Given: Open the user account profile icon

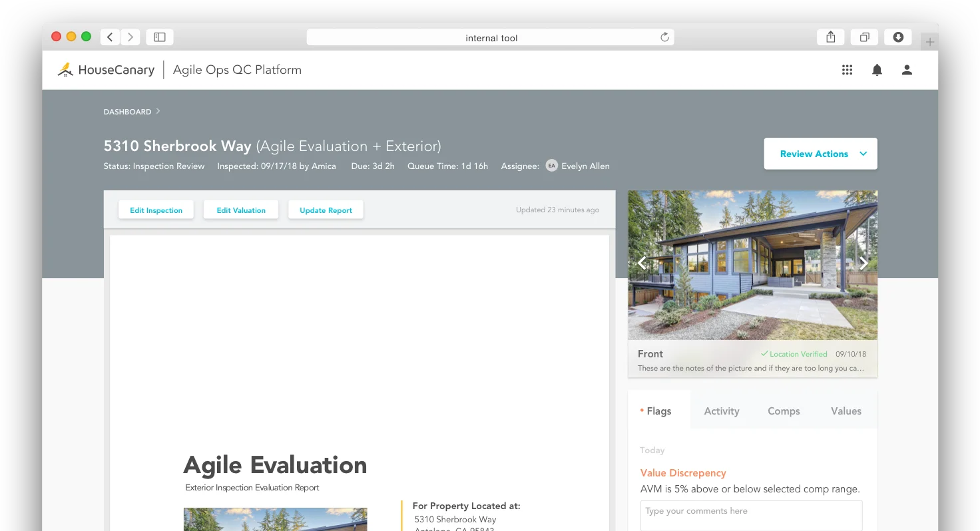Looking at the screenshot, I should click(x=907, y=70).
